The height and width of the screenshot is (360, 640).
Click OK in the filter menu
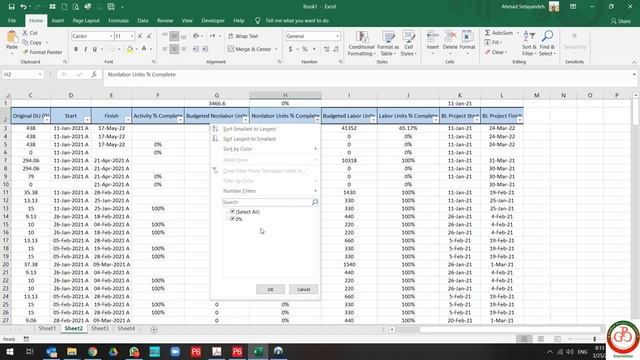point(270,289)
